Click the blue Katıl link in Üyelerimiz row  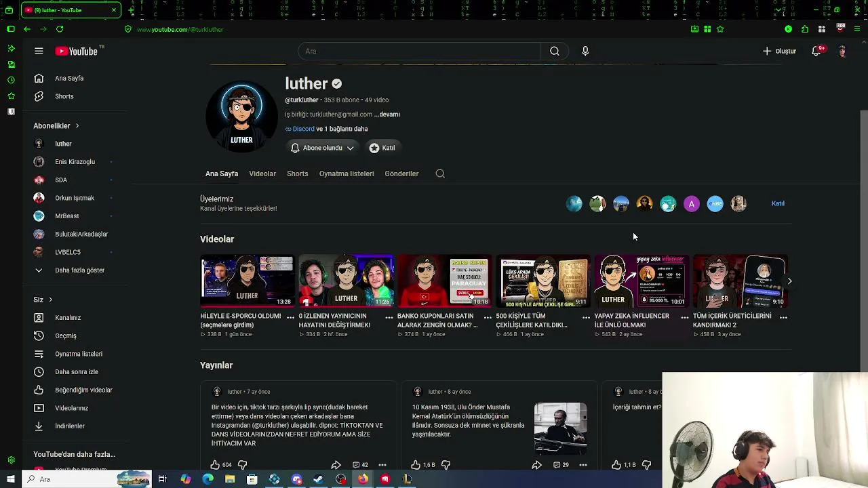click(778, 203)
